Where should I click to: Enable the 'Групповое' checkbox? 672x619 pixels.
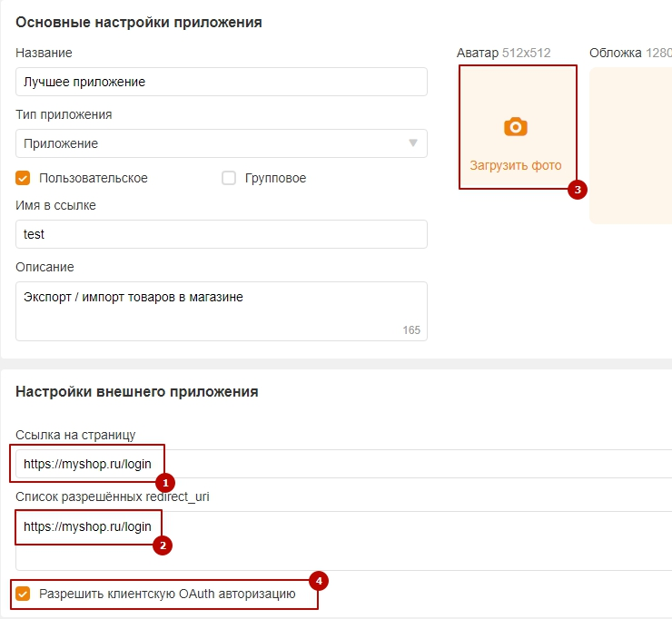pos(229,178)
